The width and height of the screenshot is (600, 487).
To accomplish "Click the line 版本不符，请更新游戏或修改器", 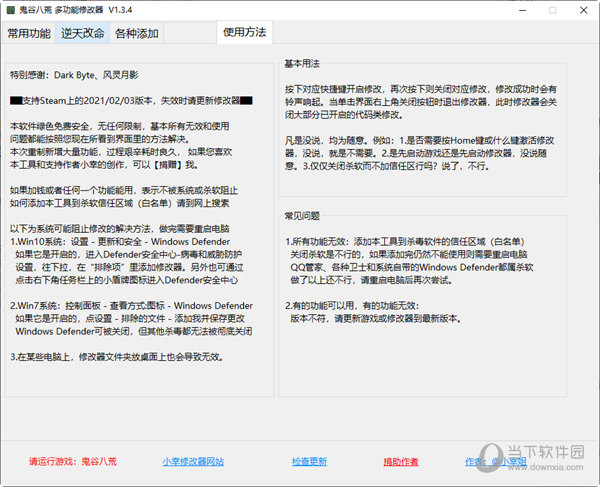I will point(376,319).
